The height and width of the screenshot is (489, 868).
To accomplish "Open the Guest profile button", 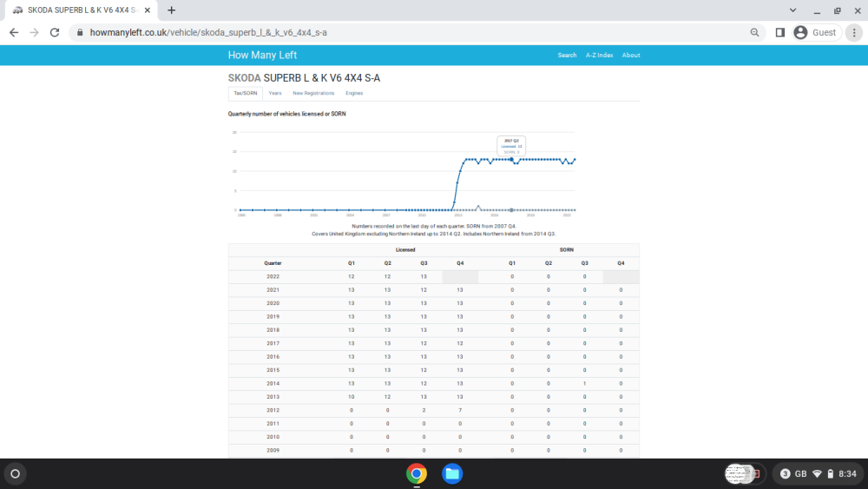I will (817, 33).
